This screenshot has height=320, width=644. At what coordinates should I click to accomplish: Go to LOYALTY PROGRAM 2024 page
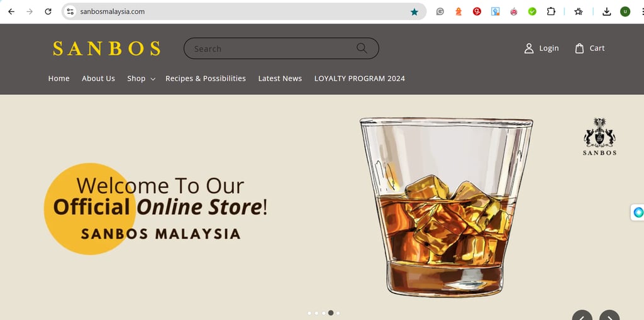pos(359,79)
